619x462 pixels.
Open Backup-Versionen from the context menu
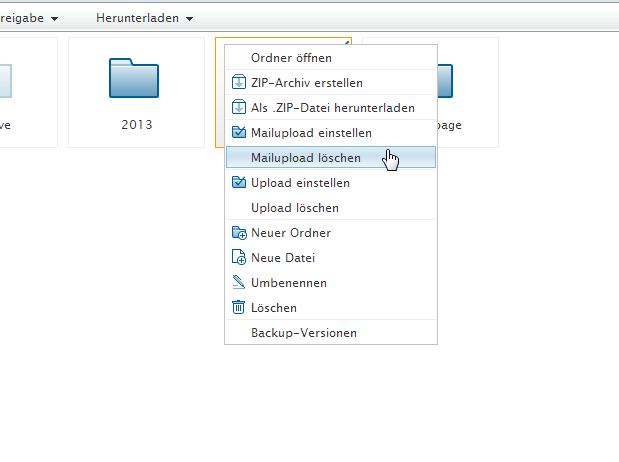(x=304, y=333)
